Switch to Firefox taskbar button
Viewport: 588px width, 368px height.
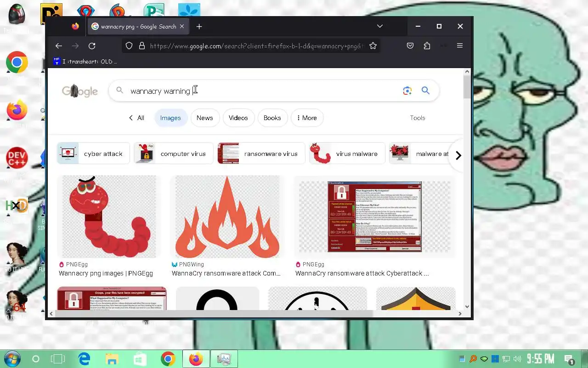(196, 359)
